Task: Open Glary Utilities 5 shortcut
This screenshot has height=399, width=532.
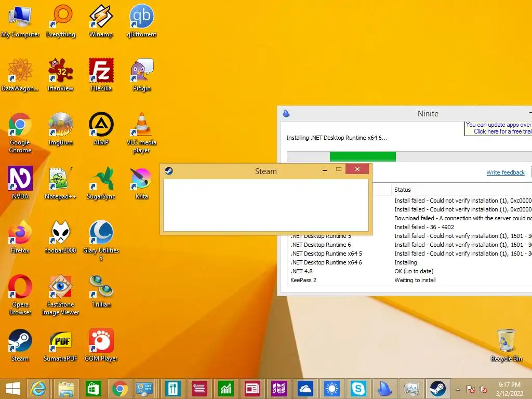Action: (101, 241)
